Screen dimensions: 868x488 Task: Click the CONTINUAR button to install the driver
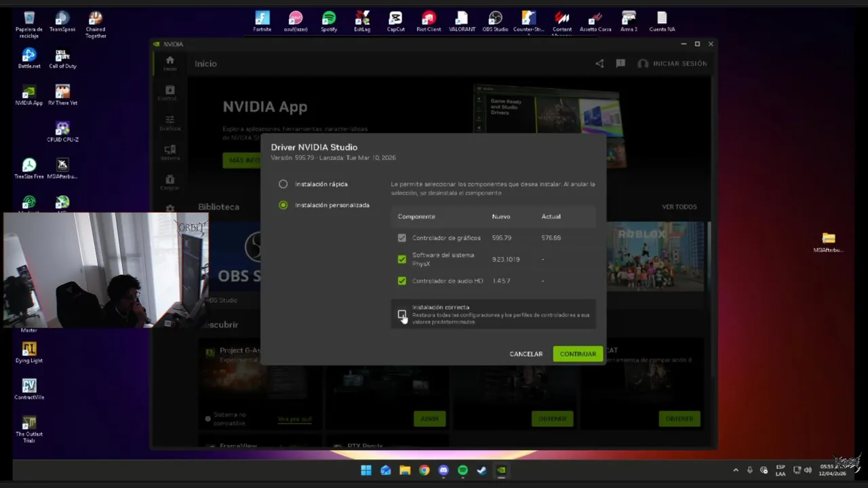(578, 354)
